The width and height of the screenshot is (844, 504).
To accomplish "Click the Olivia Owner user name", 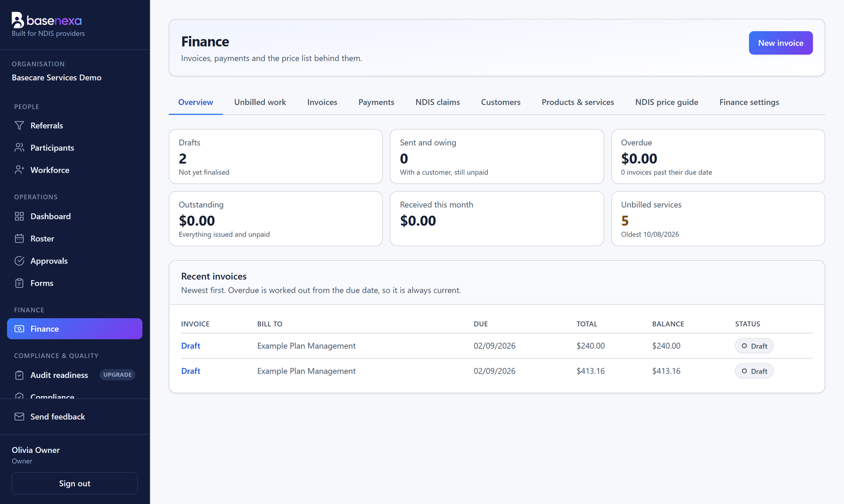I will coord(36,450).
